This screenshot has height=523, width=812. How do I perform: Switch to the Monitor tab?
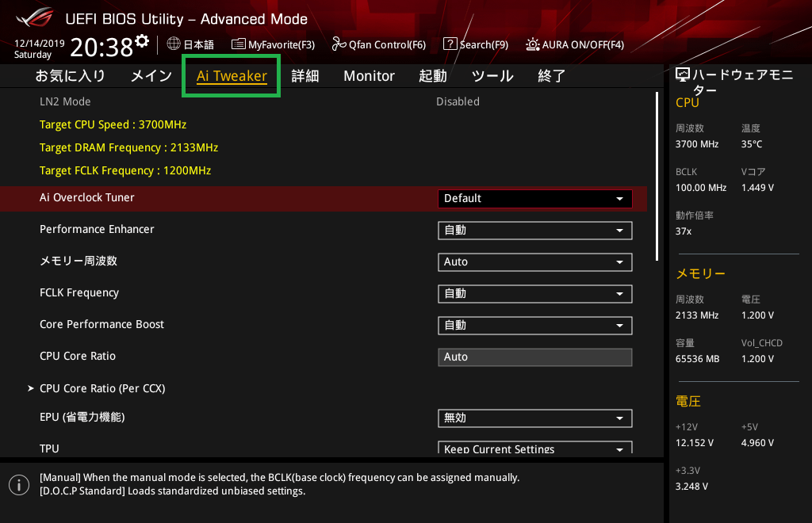coord(369,76)
